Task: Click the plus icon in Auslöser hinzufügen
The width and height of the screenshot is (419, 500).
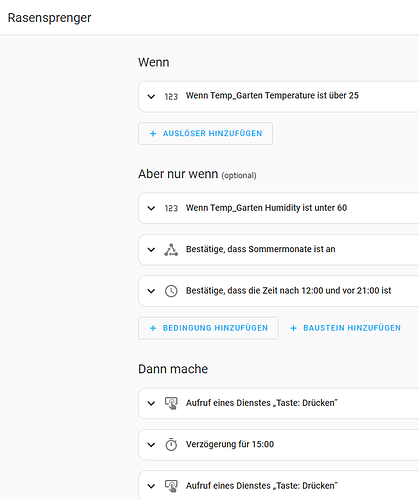Action: [153, 134]
